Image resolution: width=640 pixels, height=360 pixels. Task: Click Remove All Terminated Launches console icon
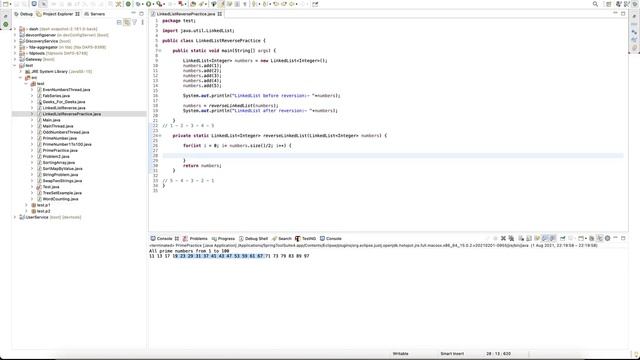pyautogui.click(x=511, y=238)
